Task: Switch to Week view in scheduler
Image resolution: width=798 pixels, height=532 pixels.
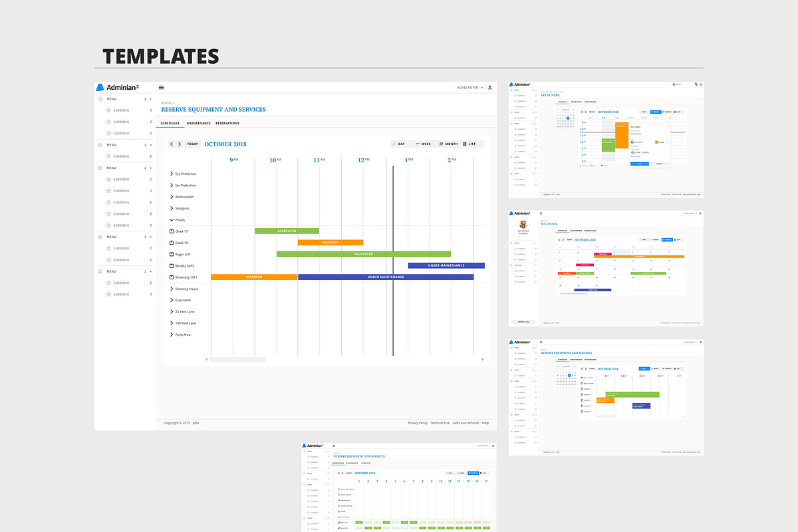Action: point(423,144)
